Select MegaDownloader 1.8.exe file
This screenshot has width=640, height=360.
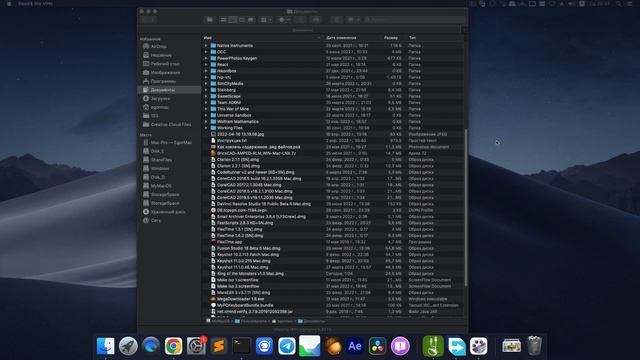333,299
